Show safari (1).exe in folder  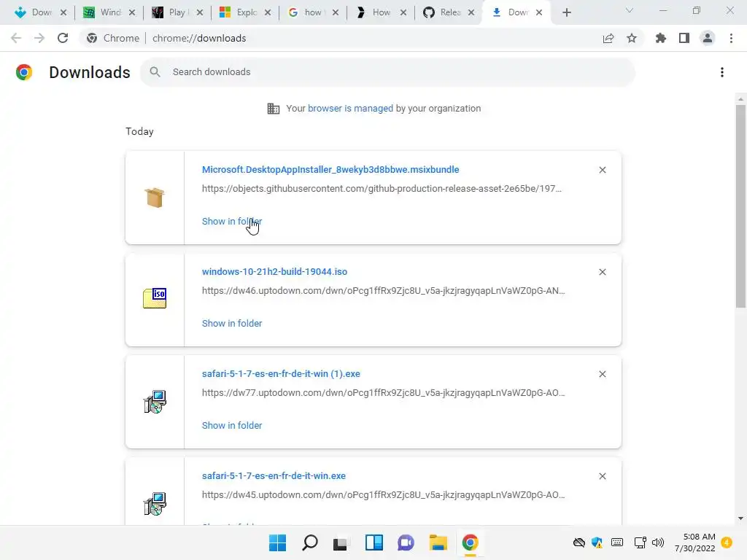coord(231,426)
